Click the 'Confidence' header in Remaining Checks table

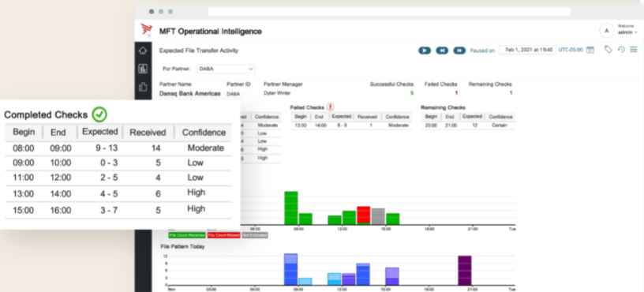(500, 117)
